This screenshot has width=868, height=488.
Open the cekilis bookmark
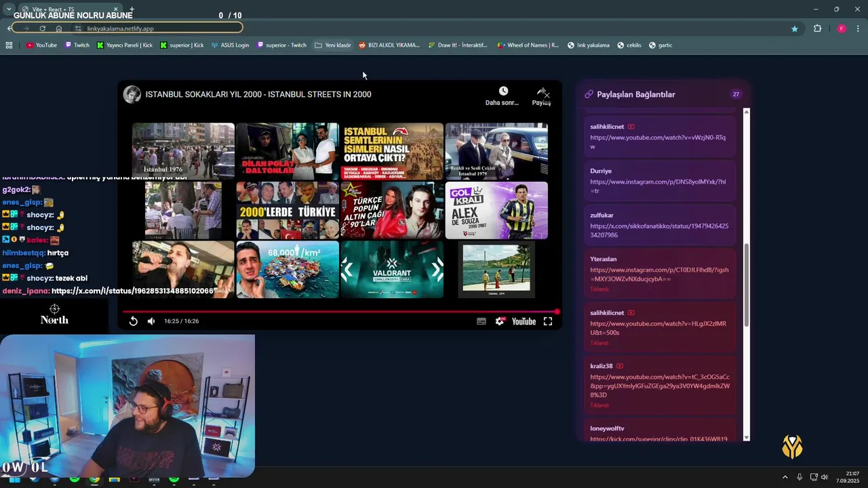coord(629,45)
